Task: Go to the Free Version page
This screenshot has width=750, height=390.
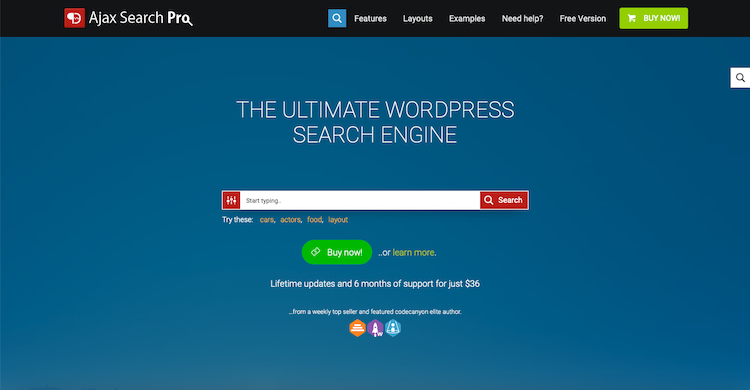Action: pos(583,19)
